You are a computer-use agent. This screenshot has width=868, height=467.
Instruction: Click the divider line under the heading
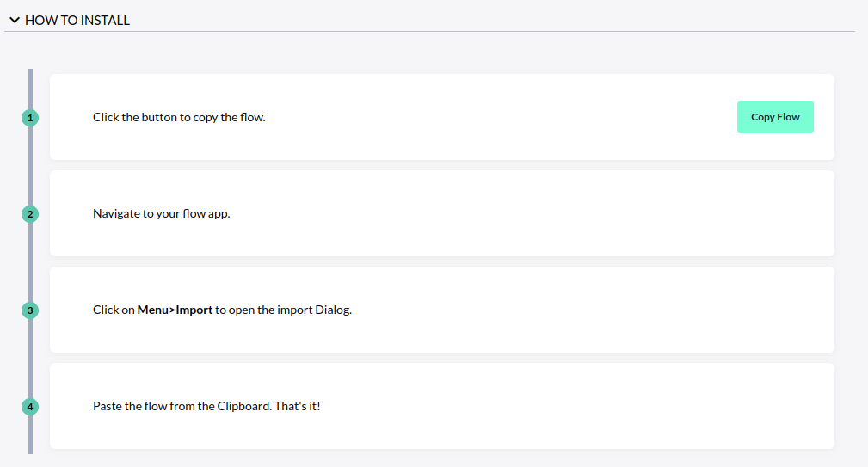[430, 32]
